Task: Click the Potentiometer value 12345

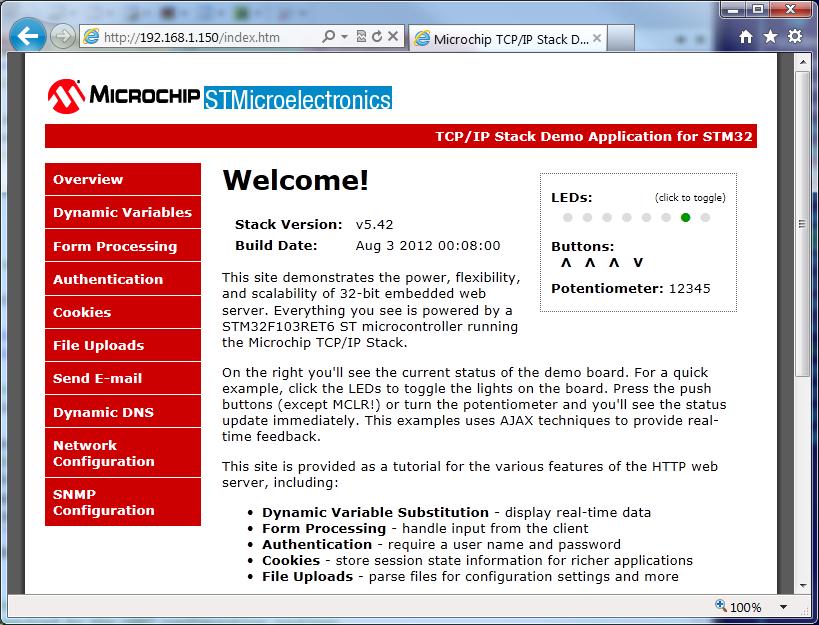Action: tap(689, 288)
